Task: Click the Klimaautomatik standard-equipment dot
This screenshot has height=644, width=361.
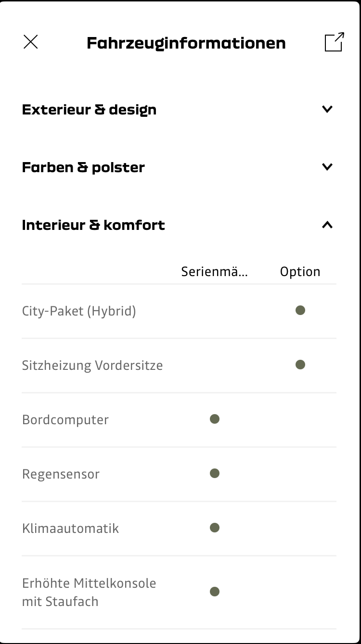Action: point(215,528)
